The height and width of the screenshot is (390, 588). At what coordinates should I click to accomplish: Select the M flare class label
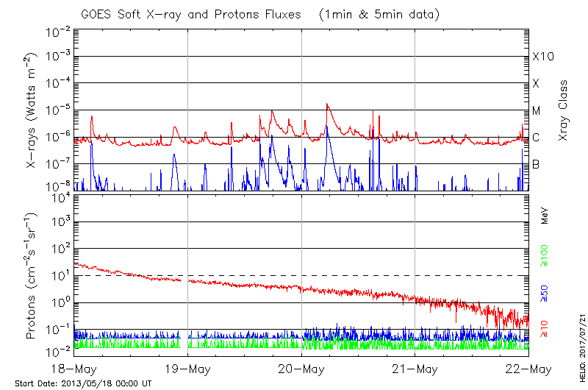click(x=536, y=111)
